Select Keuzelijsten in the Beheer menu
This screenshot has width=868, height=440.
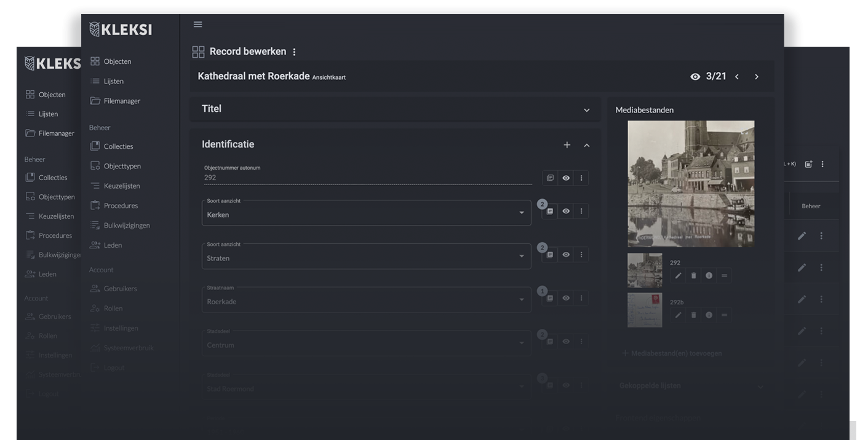121,186
